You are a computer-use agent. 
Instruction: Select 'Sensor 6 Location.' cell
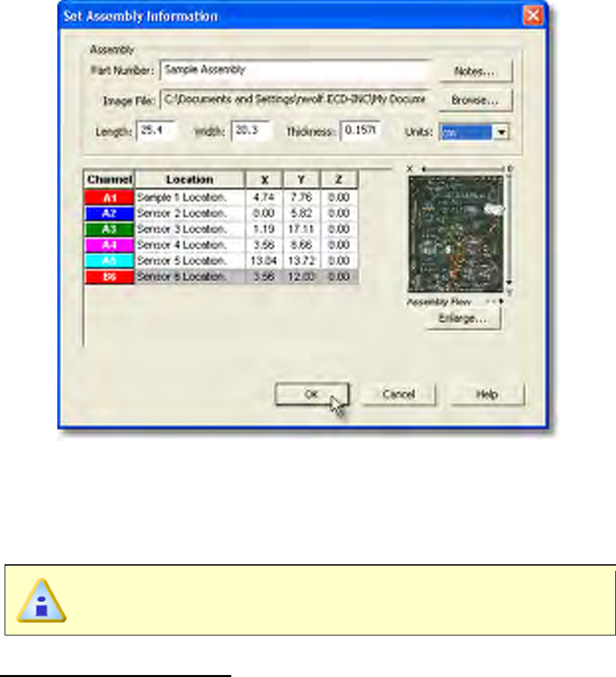point(190,277)
